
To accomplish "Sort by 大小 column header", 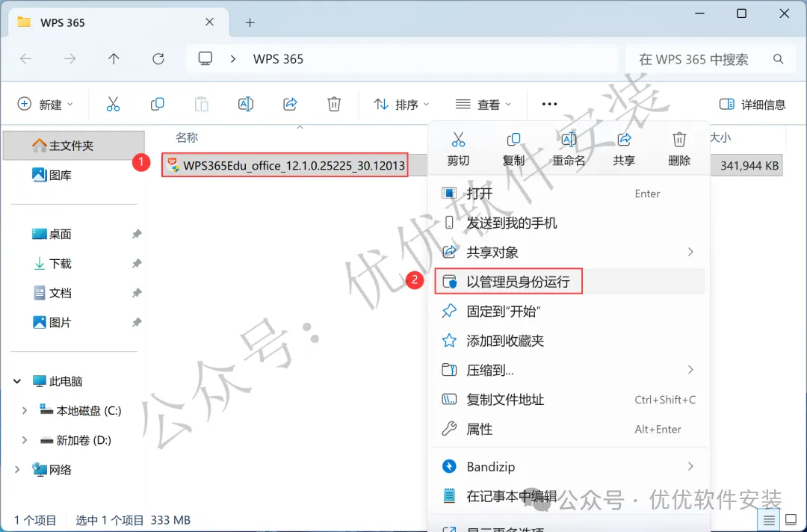I will pyautogui.click(x=720, y=137).
